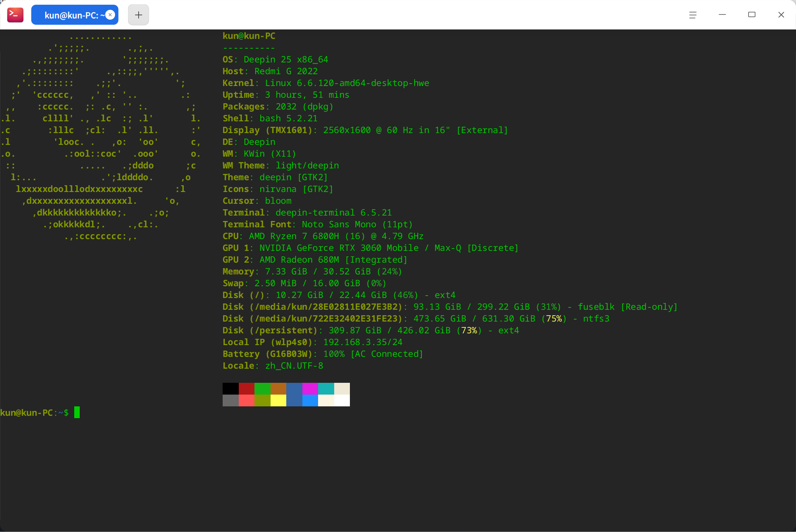Click the Local IP address text
The image size is (796, 532).
362,342
